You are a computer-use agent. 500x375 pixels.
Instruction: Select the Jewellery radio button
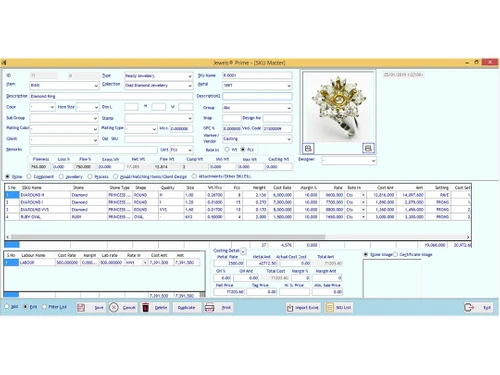click(x=61, y=176)
